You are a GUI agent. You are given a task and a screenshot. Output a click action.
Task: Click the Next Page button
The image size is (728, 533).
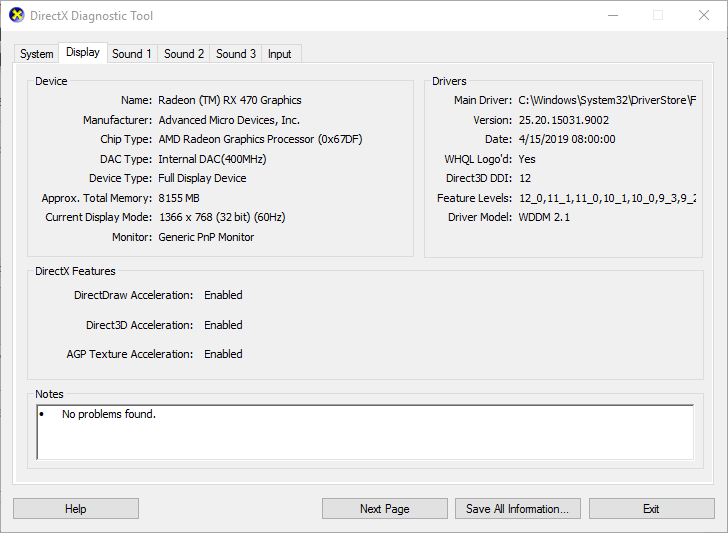point(385,509)
